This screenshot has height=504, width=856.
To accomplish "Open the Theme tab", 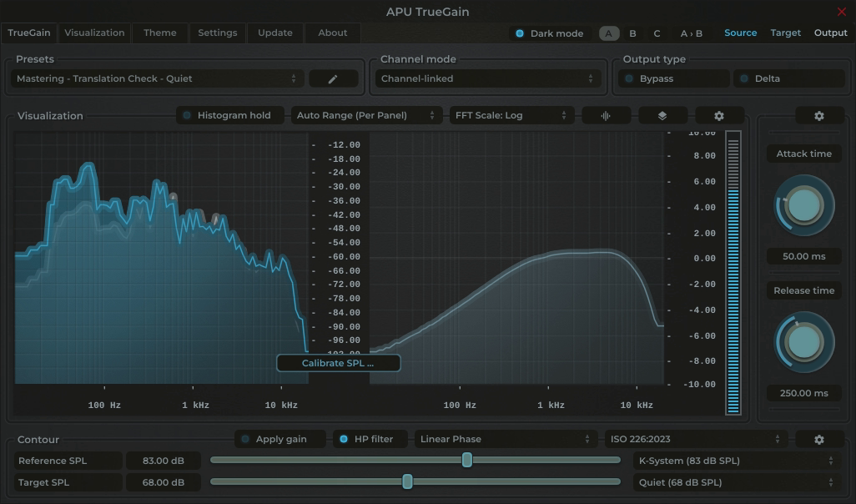I will (x=160, y=33).
